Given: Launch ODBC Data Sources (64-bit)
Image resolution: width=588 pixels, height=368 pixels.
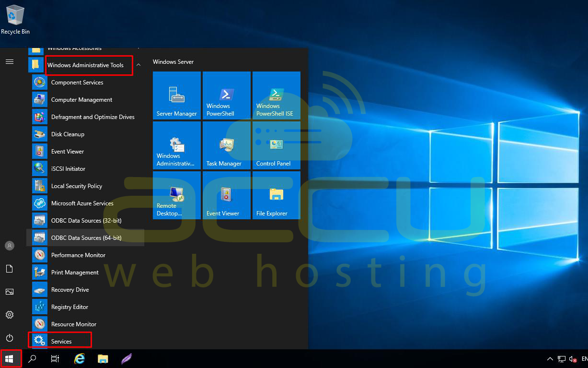Looking at the screenshot, I should [86, 238].
